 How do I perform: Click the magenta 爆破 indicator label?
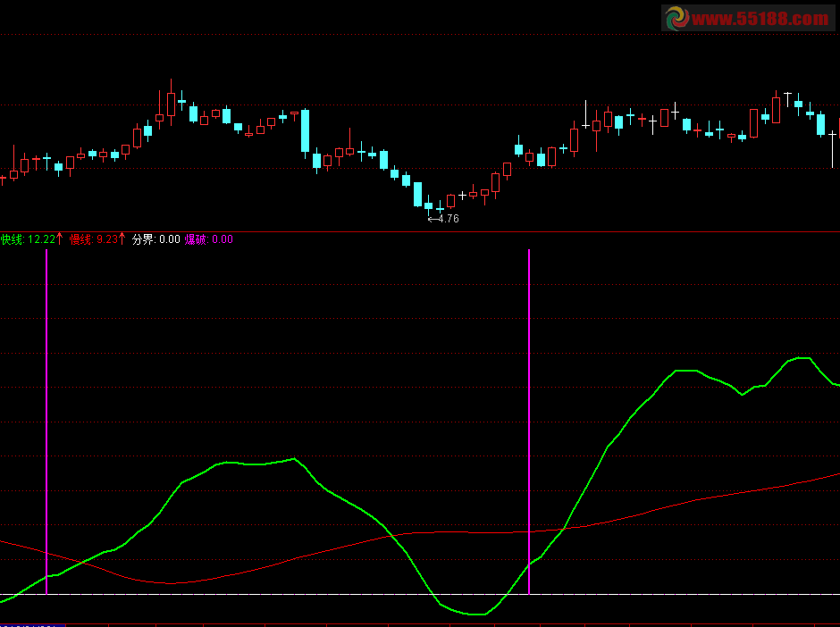pos(196,239)
